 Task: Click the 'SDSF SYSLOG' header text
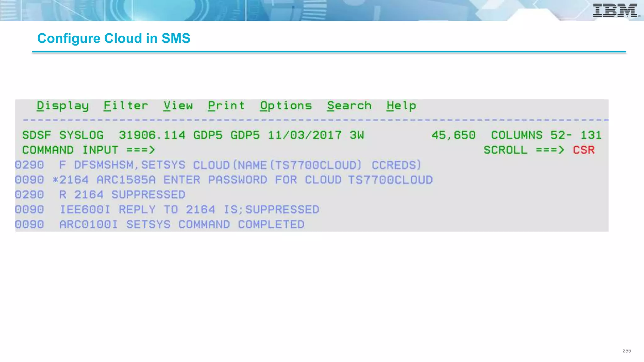tap(63, 135)
